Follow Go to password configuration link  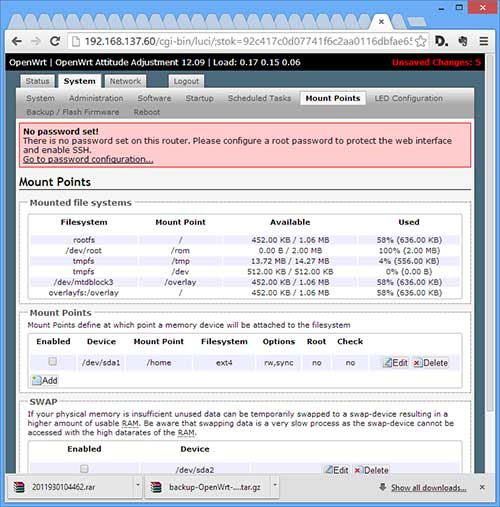coord(88,159)
